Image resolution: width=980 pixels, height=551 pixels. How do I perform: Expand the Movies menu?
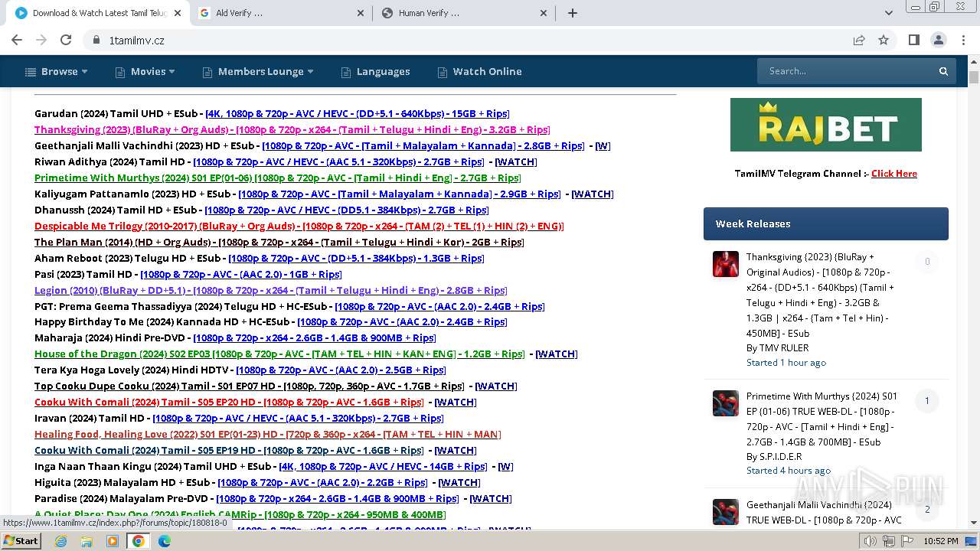[x=145, y=71]
